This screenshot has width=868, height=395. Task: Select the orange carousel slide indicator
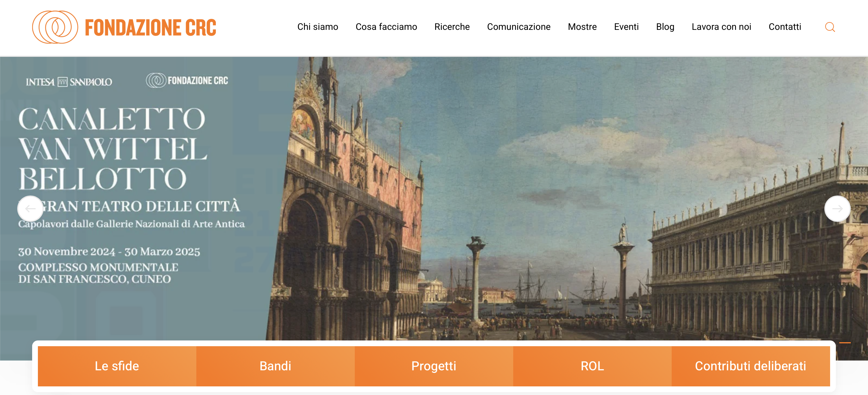point(845,342)
